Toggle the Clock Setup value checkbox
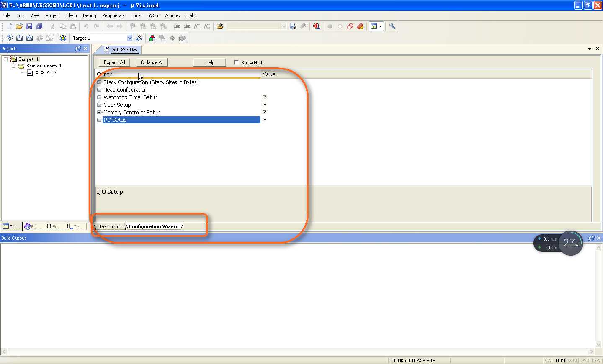The width and height of the screenshot is (603, 364). pos(264,105)
